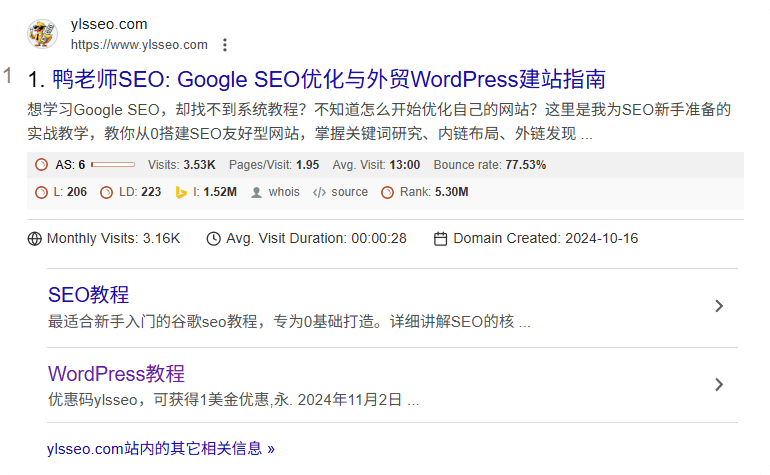
Task: Click the Monthly Visits globe icon
Action: point(34,239)
